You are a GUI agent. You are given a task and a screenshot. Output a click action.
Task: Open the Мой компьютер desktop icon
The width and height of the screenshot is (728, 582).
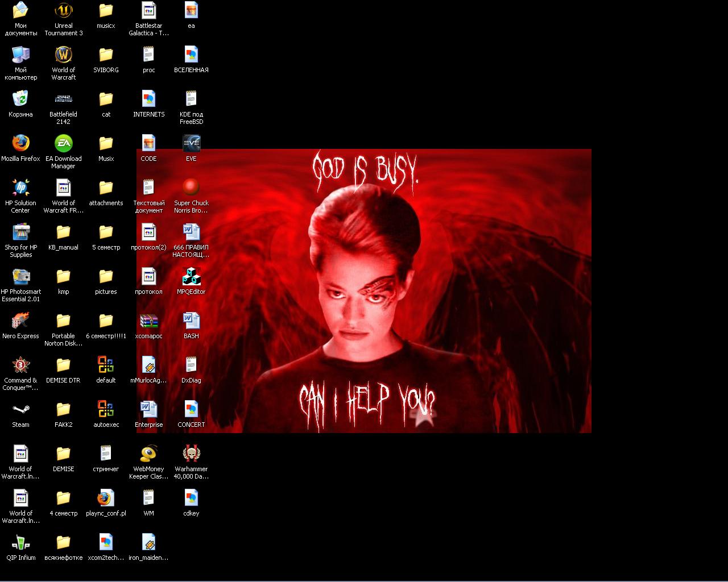point(20,55)
